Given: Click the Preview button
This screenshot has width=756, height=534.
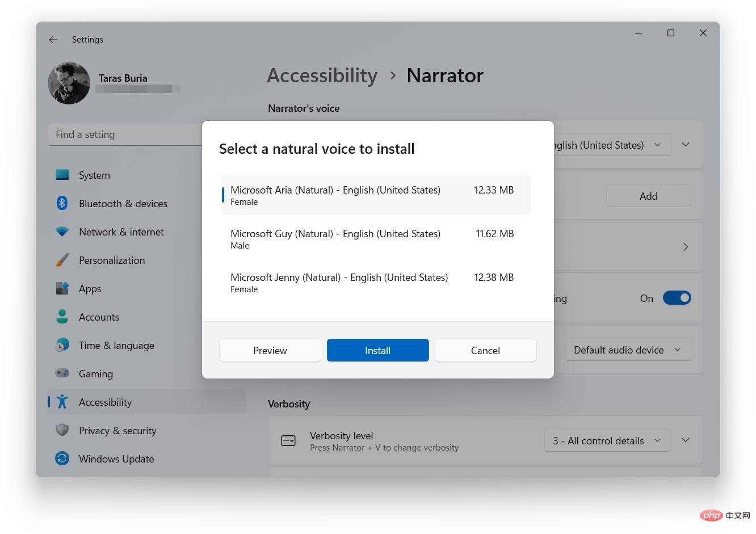Looking at the screenshot, I should pyautogui.click(x=270, y=350).
